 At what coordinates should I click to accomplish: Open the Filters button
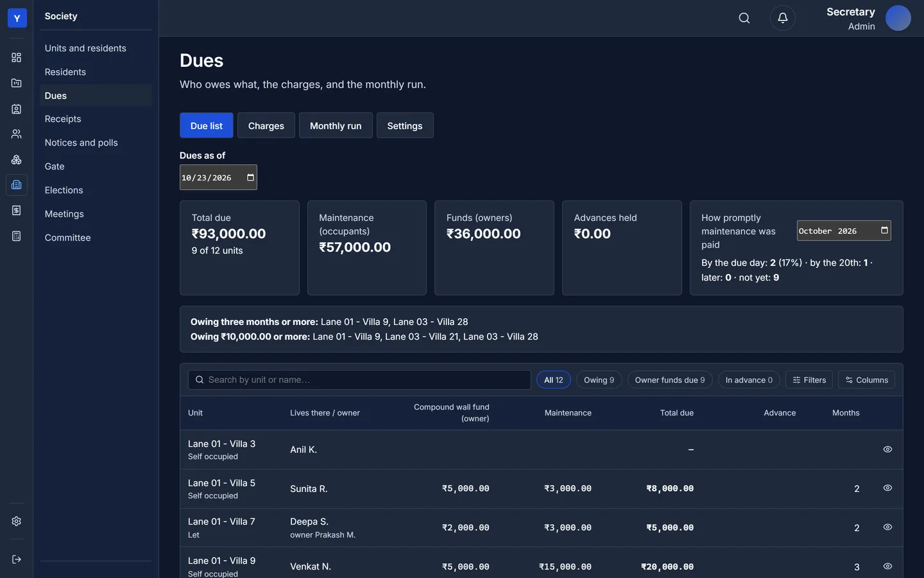click(809, 380)
